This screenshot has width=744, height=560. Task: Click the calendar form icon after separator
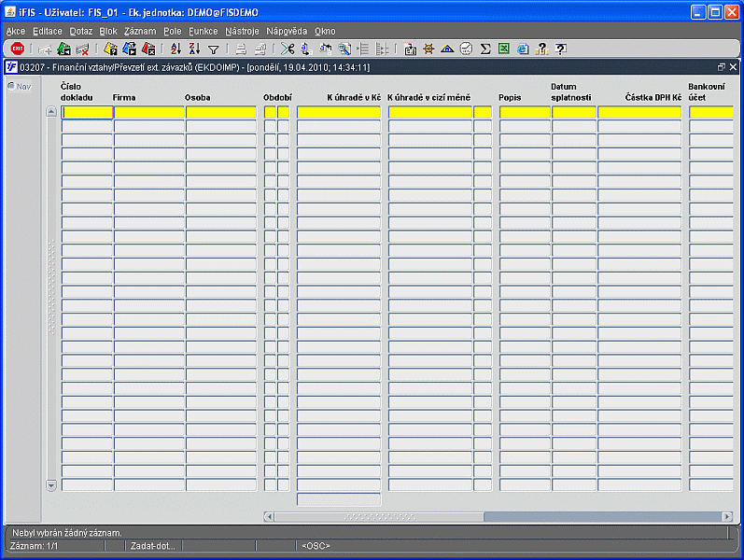pos(410,49)
